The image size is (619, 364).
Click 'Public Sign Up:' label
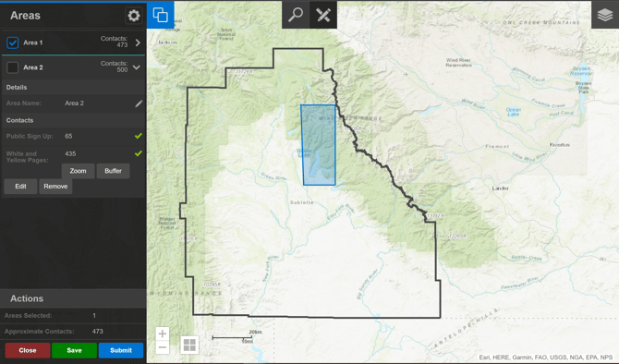pyautogui.click(x=30, y=136)
